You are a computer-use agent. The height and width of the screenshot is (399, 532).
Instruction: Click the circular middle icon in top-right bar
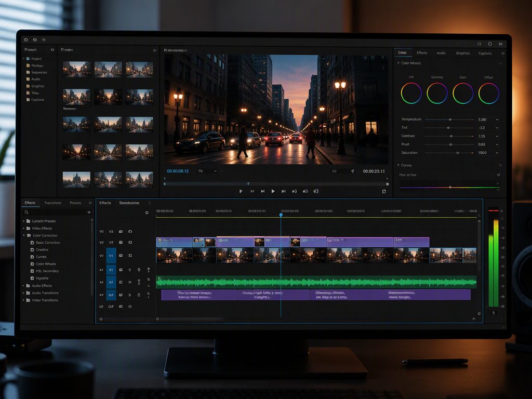coord(490,44)
